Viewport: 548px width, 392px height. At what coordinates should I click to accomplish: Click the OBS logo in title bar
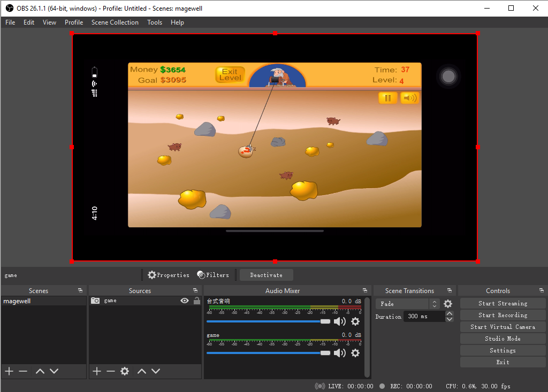point(10,9)
